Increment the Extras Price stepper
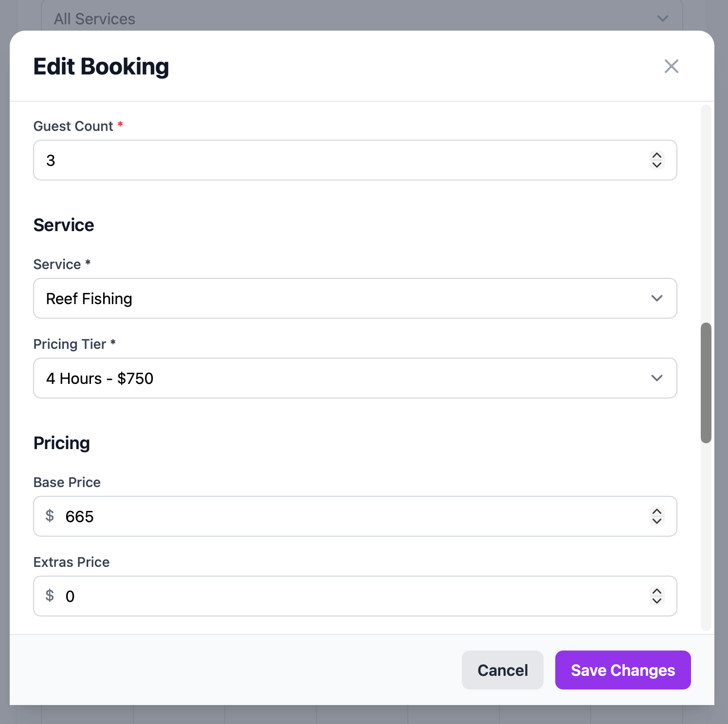 (656, 592)
